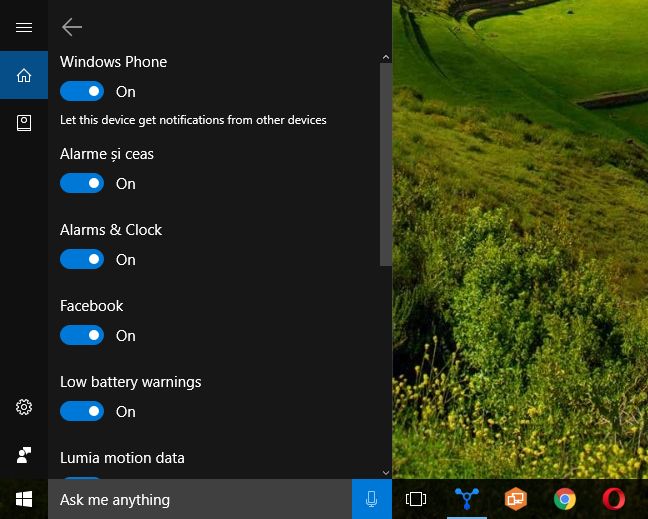The image size is (648, 519).
Task: Open the Cortana hamburger menu
Action: 24,27
